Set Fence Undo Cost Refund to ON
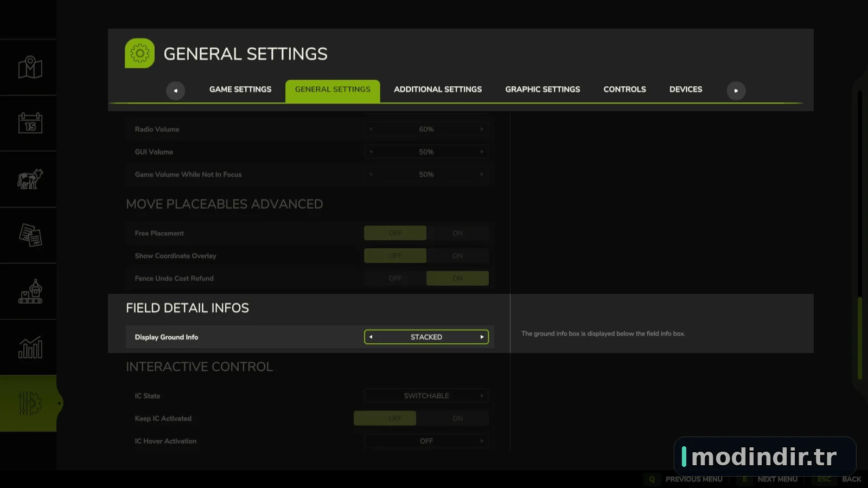Image resolution: width=868 pixels, height=488 pixels. [x=457, y=278]
